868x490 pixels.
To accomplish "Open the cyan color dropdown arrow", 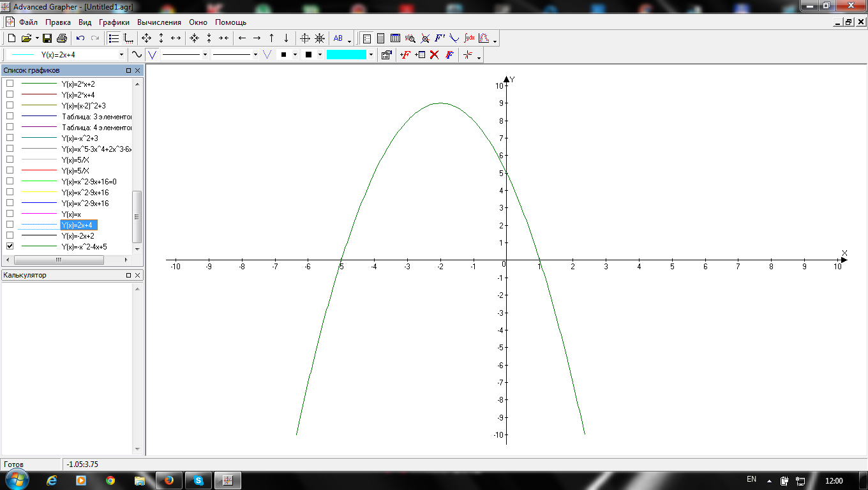I will coord(371,55).
